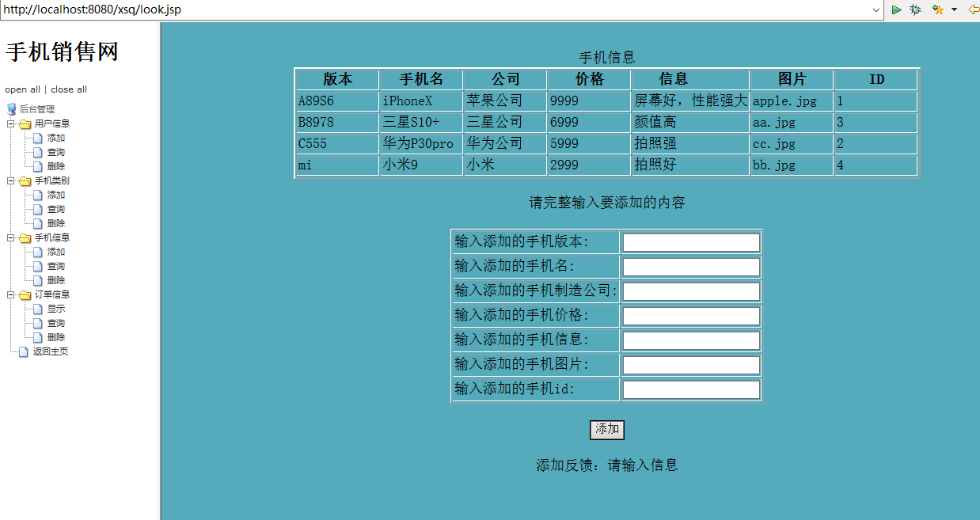Image resolution: width=980 pixels, height=520 pixels.
Task: Click the green run arrow icon
Action: click(896, 9)
